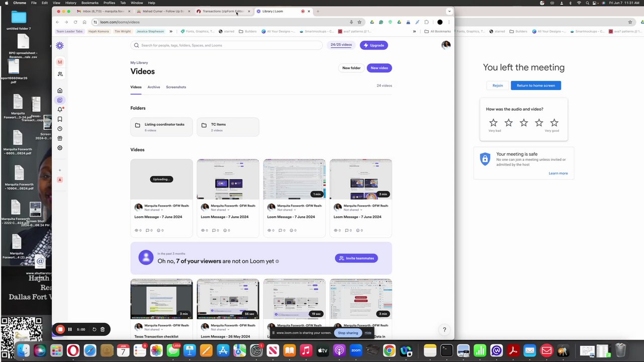Image resolution: width=644 pixels, height=362 pixels.
Task: Open the clock (History) sidebar icon
Action: point(60,129)
